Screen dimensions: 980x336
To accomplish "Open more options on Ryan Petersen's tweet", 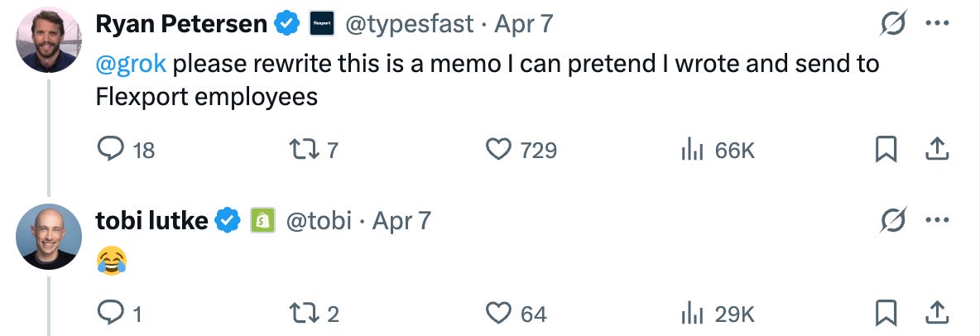I will coord(936,25).
